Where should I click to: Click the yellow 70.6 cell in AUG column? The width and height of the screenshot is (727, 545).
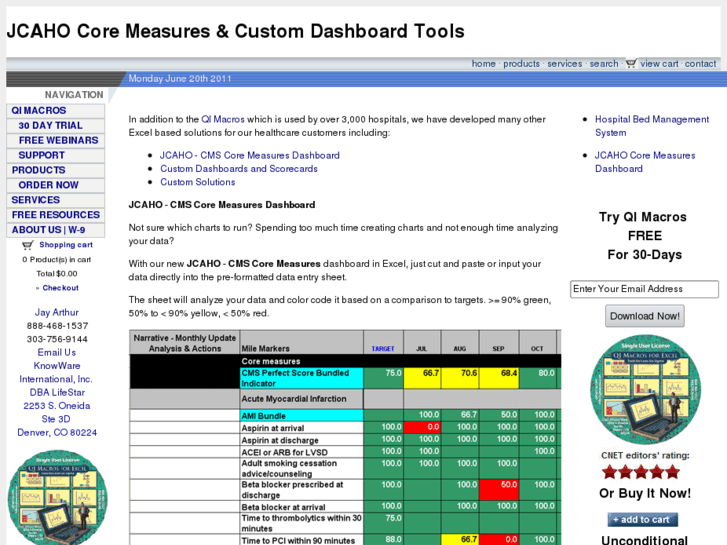point(460,378)
